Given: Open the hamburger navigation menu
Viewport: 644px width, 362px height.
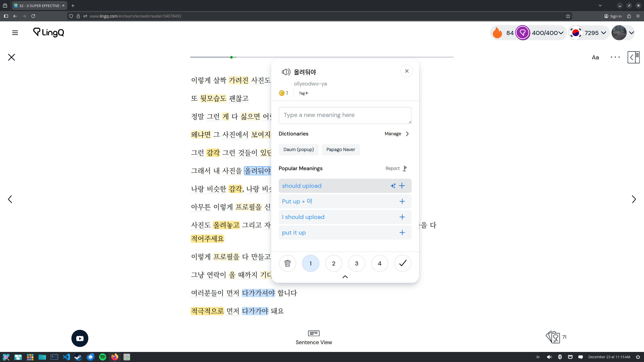Looking at the screenshot, I should [x=15, y=33].
